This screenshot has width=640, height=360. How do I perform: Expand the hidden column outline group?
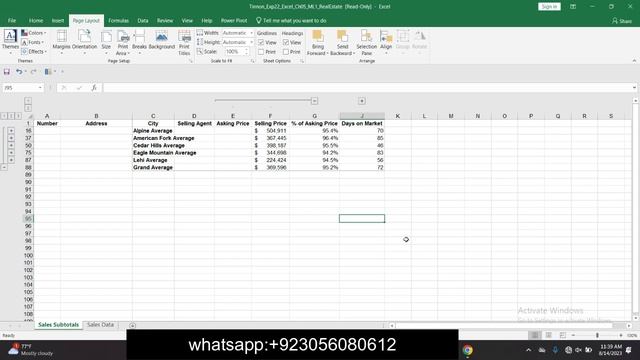362,101
